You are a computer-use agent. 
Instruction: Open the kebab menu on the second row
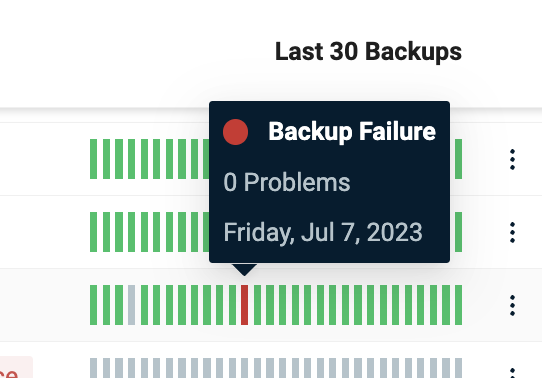[x=512, y=233]
